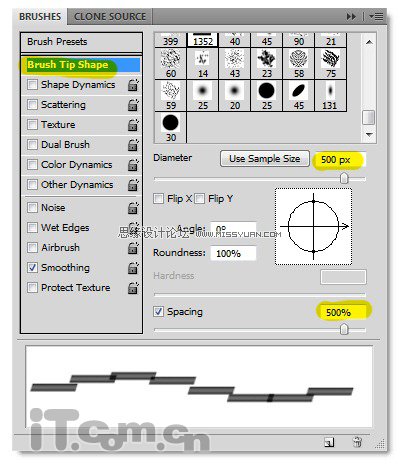Toggle the lock icon for Color Dynamics

point(133,165)
